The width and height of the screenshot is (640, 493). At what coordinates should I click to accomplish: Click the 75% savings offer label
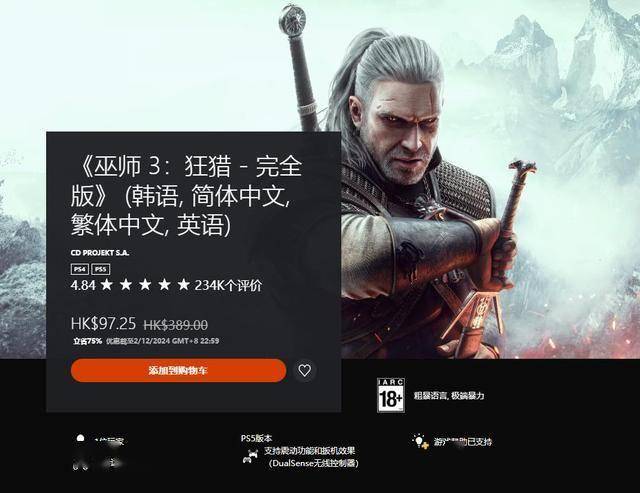87,341
